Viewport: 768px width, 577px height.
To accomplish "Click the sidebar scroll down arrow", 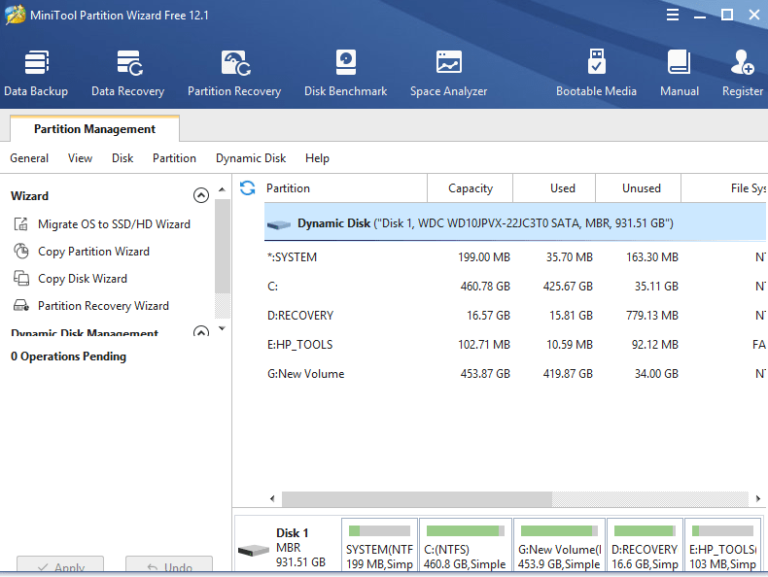I will (222, 329).
